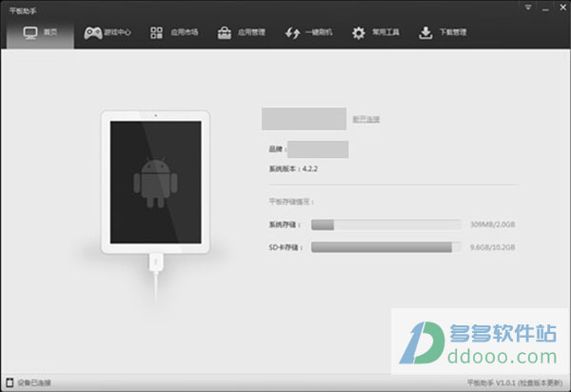Click the 品牌 brand label
The image size is (571, 392).
tap(277, 149)
